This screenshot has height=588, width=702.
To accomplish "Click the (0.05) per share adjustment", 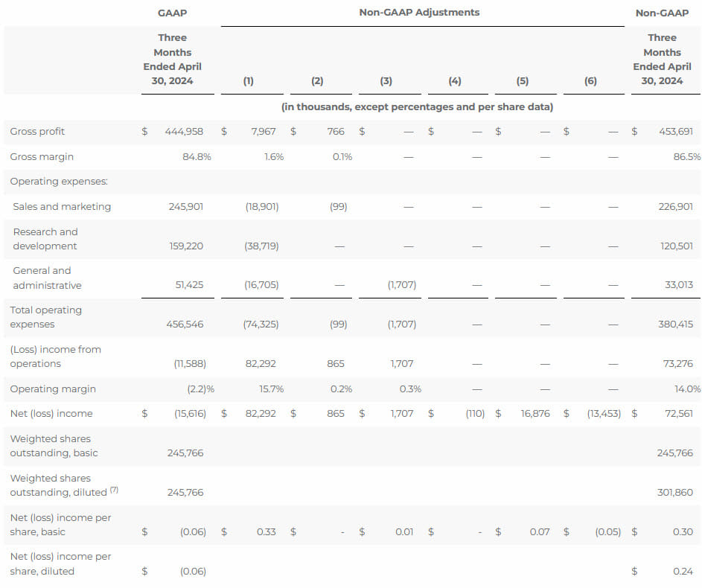I will pos(608,532).
